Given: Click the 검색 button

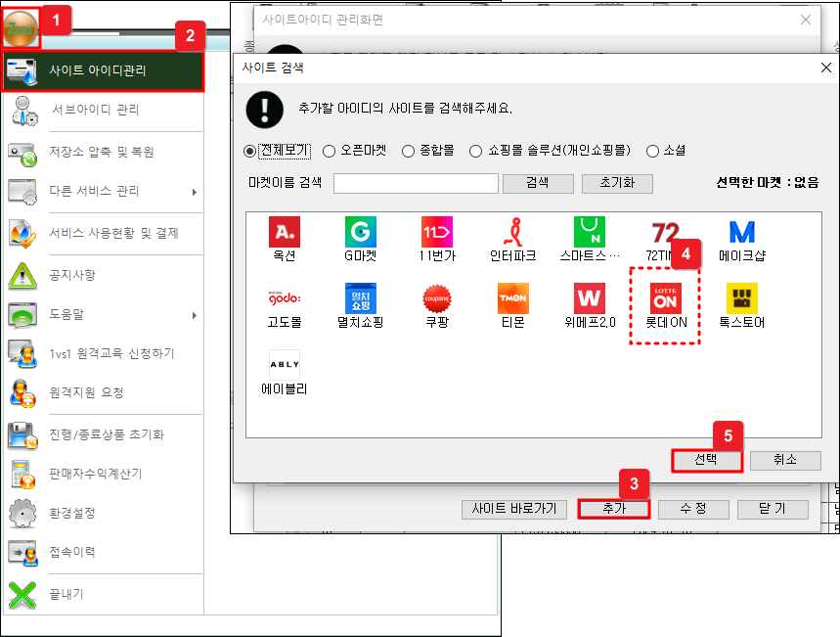Looking at the screenshot, I should (538, 183).
